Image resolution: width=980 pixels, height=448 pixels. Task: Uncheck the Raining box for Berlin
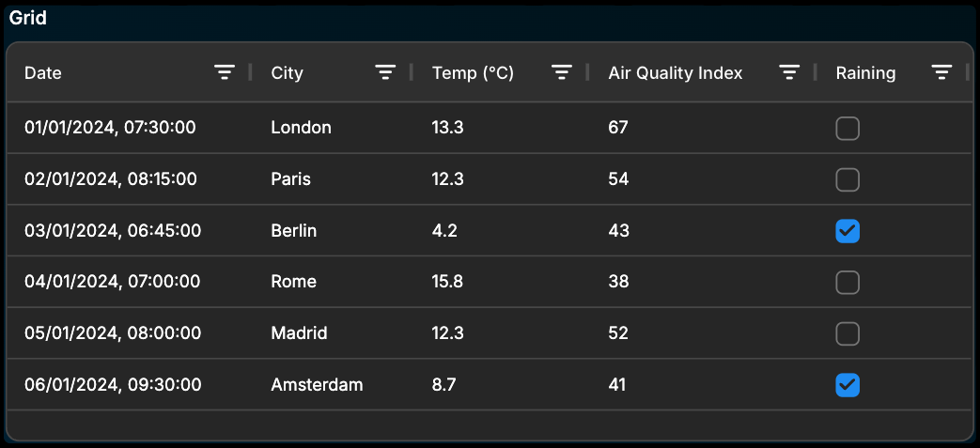[x=848, y=231]
